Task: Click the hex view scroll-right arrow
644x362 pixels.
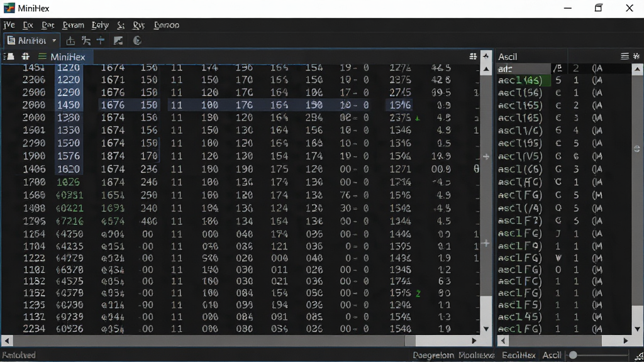Action: (x=474, y=341)
